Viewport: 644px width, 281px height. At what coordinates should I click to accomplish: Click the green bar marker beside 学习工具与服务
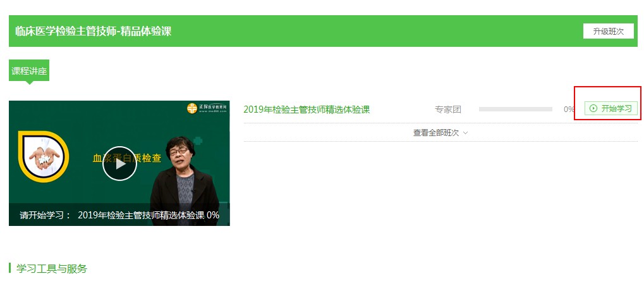coord(10,268)
